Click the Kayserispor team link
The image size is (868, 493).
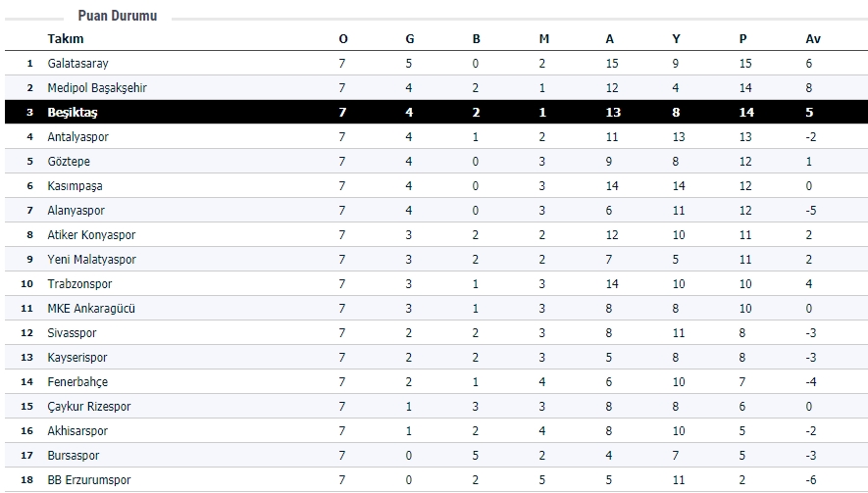77,358
